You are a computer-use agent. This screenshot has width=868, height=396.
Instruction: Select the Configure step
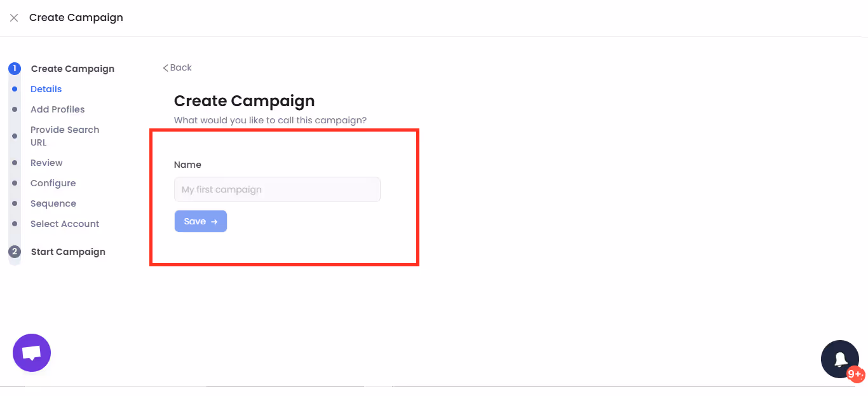[x=53, y=183]
